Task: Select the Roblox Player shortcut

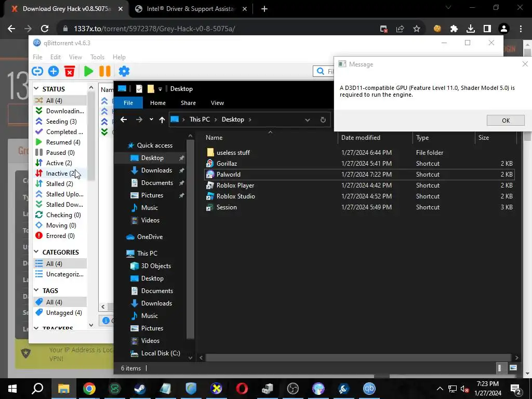Action: (235, 185)
